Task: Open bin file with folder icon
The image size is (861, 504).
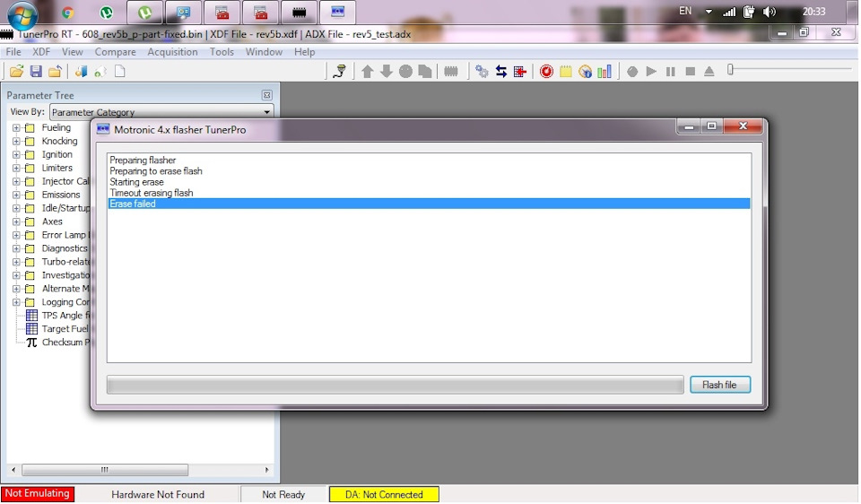Action: [x=16, y=72]
